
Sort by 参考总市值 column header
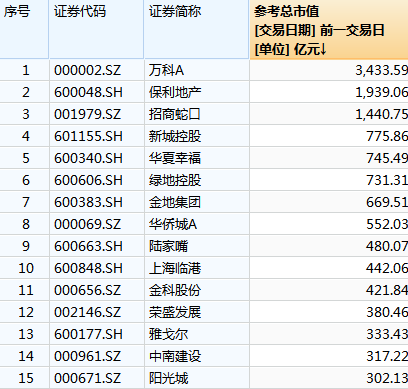(329, 30)
